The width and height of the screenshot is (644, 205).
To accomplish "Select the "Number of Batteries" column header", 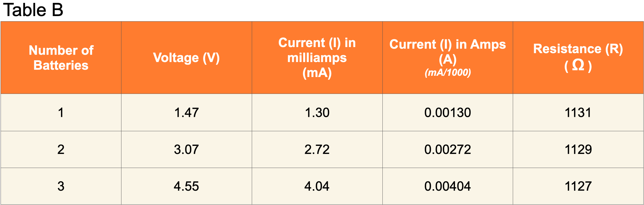I will tap(61, 58).
